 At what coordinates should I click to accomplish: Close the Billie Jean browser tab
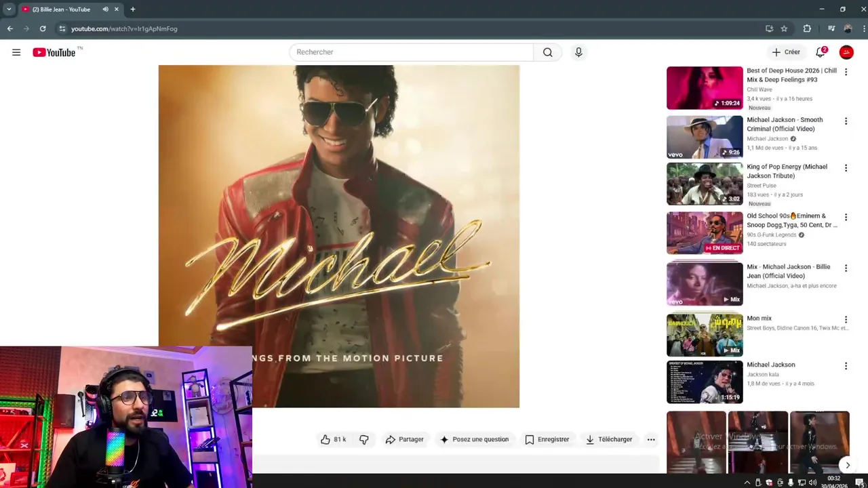[117, 9]
